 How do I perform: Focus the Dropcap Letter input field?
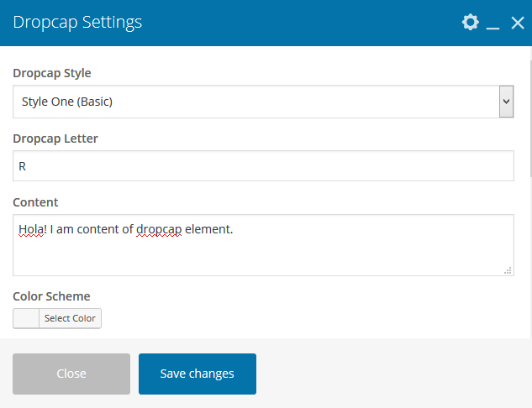click(x=263, y=166)
